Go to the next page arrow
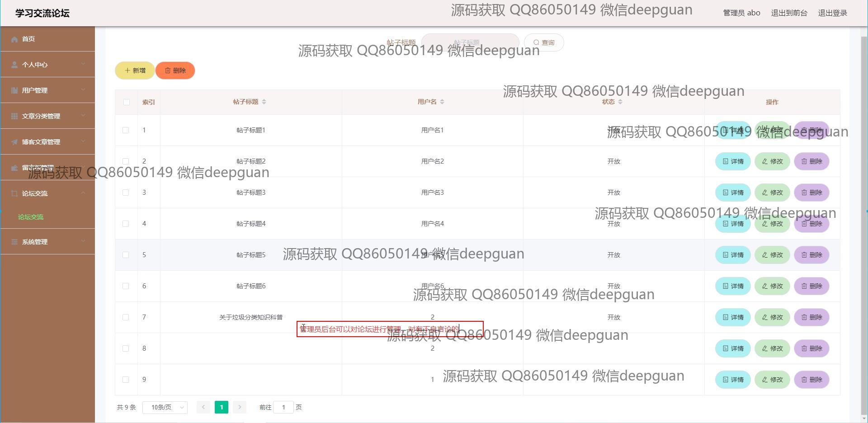This screenshot has height=423, width=868. click(240, 407)
